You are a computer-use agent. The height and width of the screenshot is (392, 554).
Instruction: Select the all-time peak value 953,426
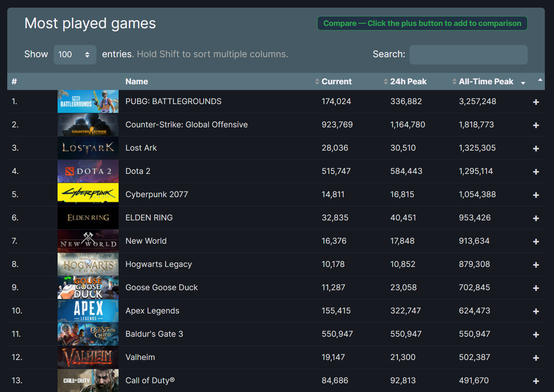(475, 218)
